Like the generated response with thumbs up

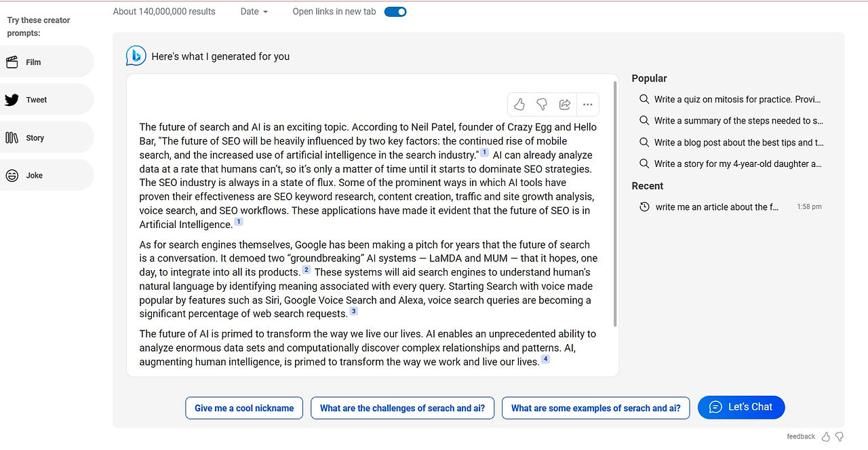519,105
